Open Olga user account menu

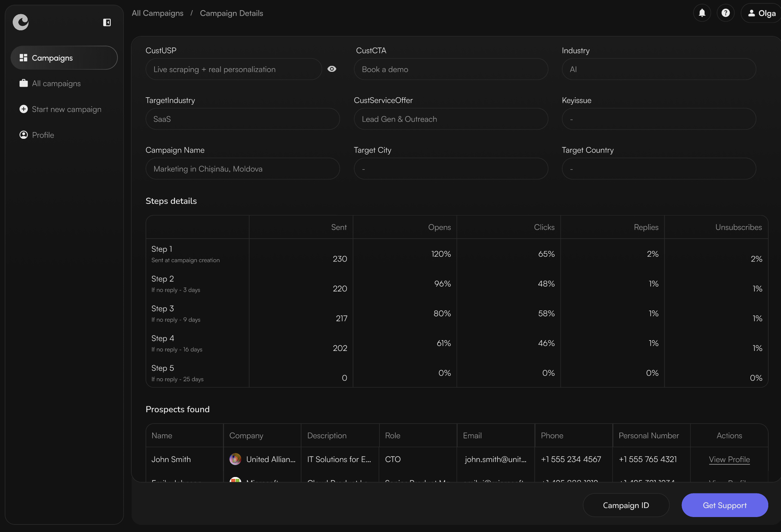(761, 13)
